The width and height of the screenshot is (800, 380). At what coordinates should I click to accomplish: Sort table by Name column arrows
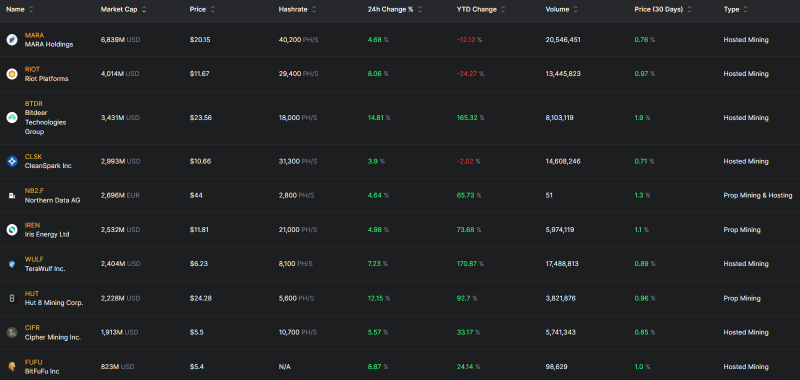point(31,9)
